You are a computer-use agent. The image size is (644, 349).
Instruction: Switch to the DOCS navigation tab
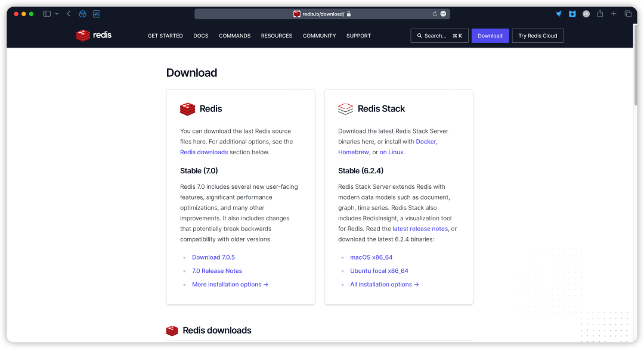pos(201,36)
